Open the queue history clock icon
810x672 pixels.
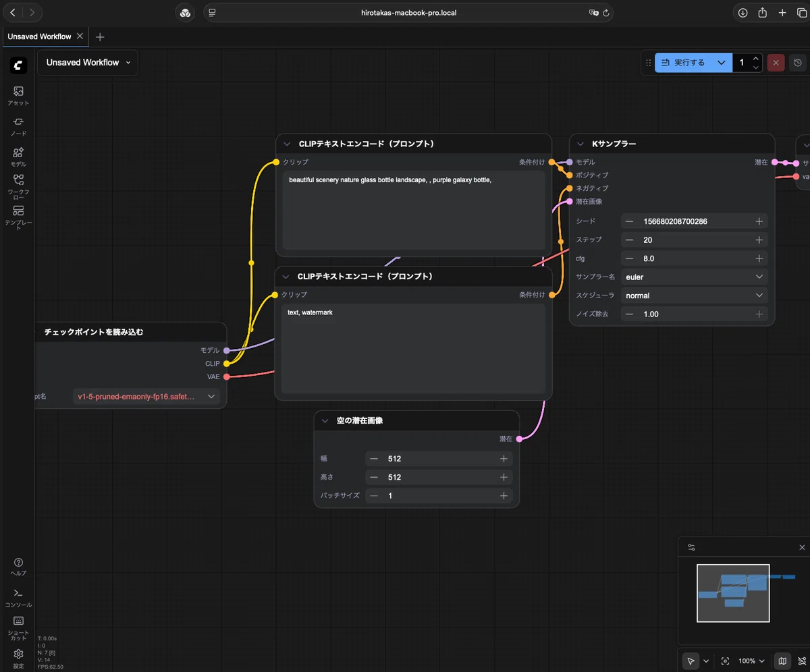pos(798,63)
